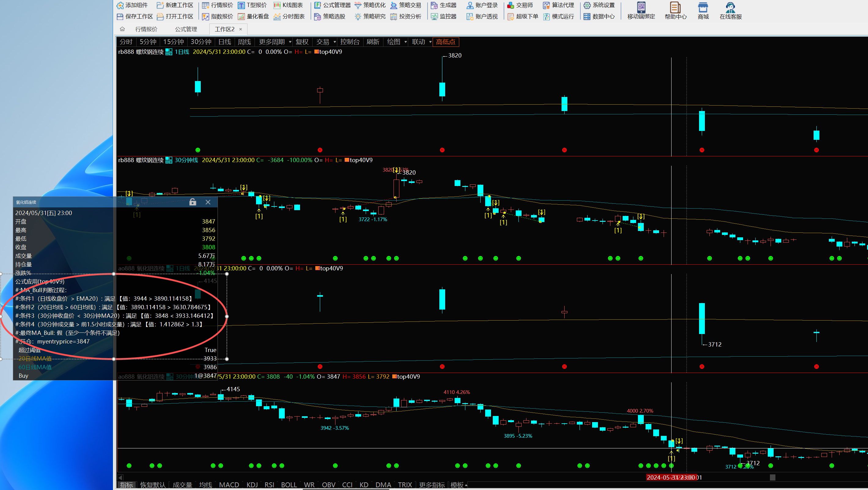
Task: Toggle the 指标 indicator button at bottom
Action: (x=127, y=484)
